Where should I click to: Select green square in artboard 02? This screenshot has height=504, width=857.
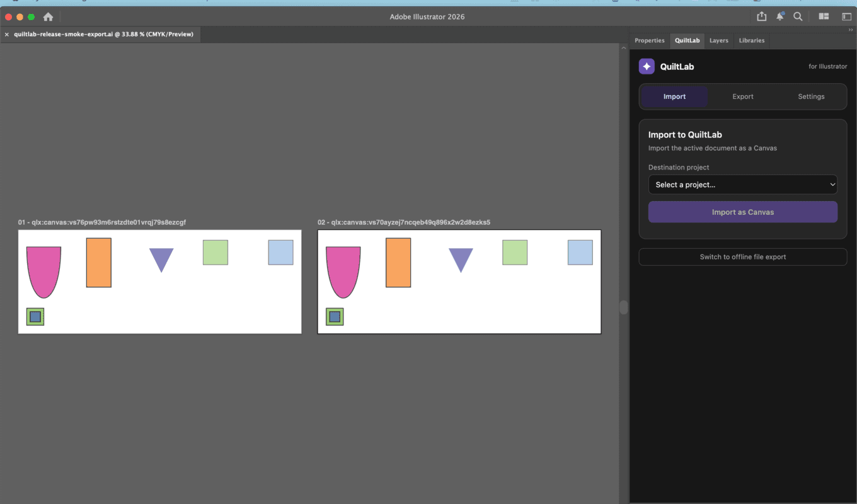coord(515,252)
